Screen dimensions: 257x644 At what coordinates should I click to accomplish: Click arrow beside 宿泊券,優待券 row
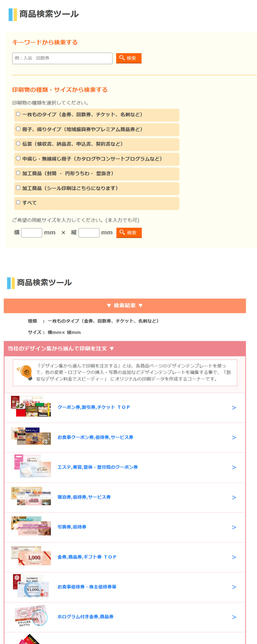click(234, 497)
